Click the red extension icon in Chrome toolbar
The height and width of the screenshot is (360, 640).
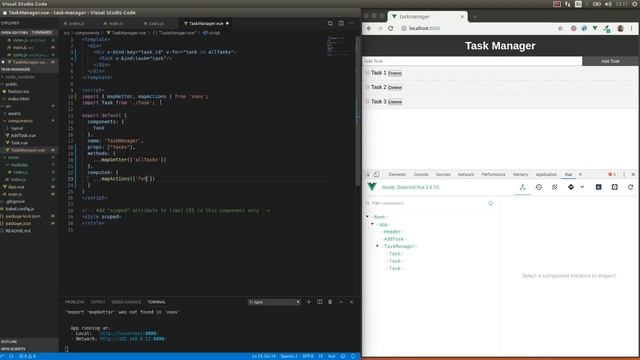coord(573,28)
